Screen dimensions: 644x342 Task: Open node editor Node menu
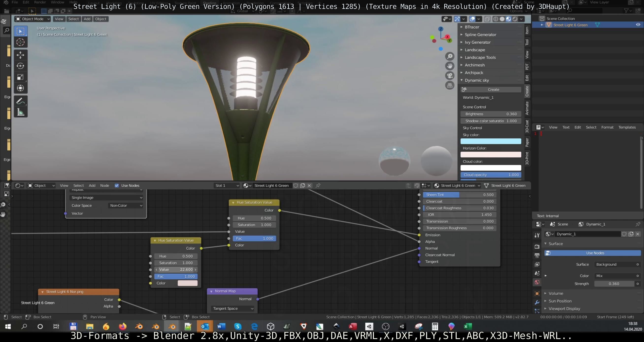point(104,185)
